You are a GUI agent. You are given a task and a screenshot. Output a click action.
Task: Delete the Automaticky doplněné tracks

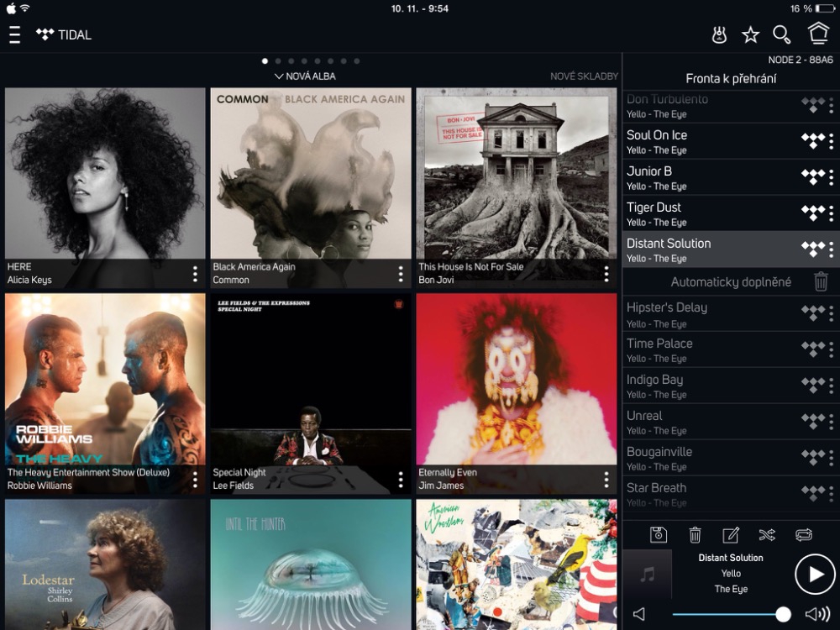(x=821, y=281)
